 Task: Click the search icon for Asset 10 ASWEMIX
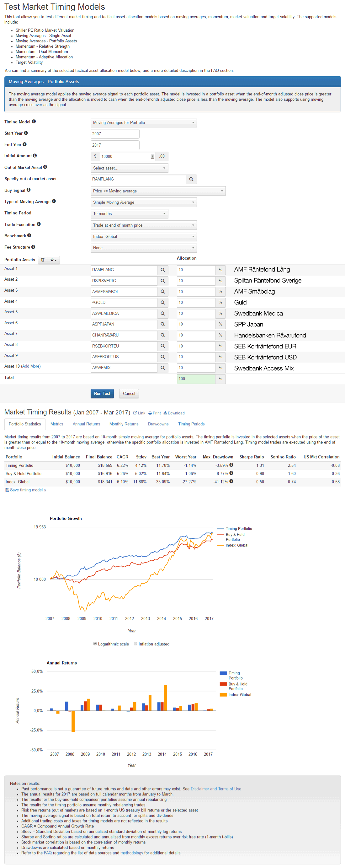tap(162, 368)
